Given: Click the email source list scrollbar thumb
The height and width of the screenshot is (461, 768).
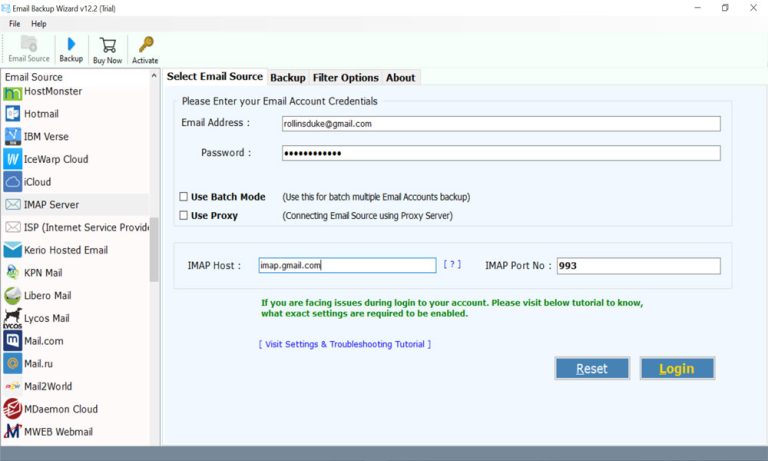Looking at the screenshot, I should (x=154, y=249).
